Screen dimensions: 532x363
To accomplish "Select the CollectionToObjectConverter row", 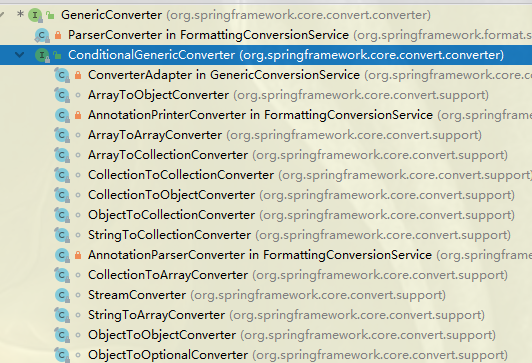I will pyautogui.click(x=266, y=195).
